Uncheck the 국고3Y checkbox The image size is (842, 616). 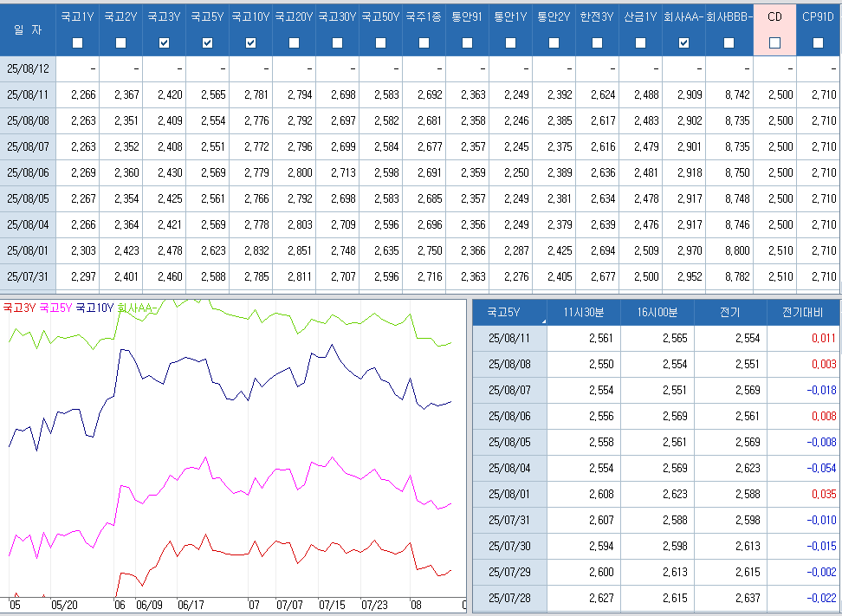pos(165,43)
